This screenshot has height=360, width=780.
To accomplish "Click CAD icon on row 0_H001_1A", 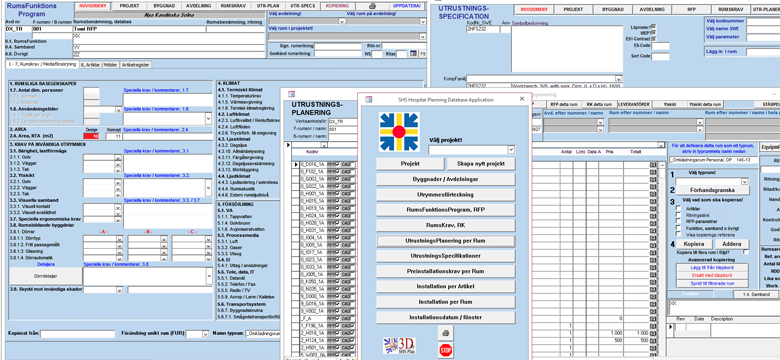I will pos(347,193).
